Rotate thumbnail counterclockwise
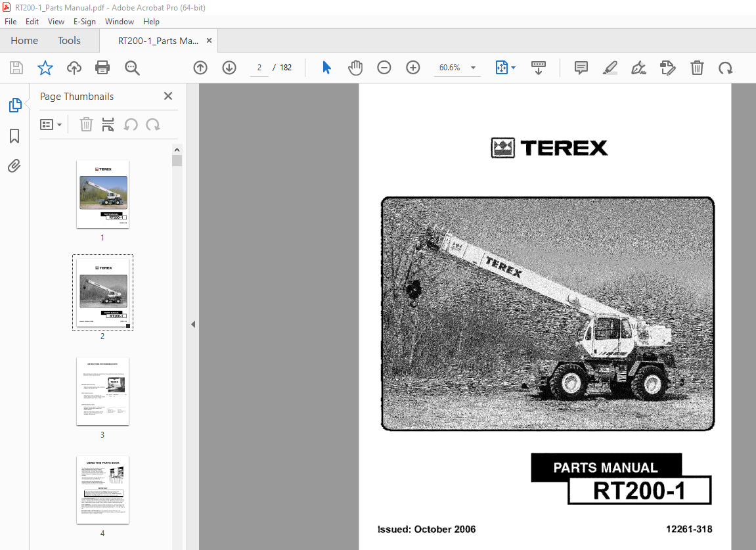 tap(131, 124)
